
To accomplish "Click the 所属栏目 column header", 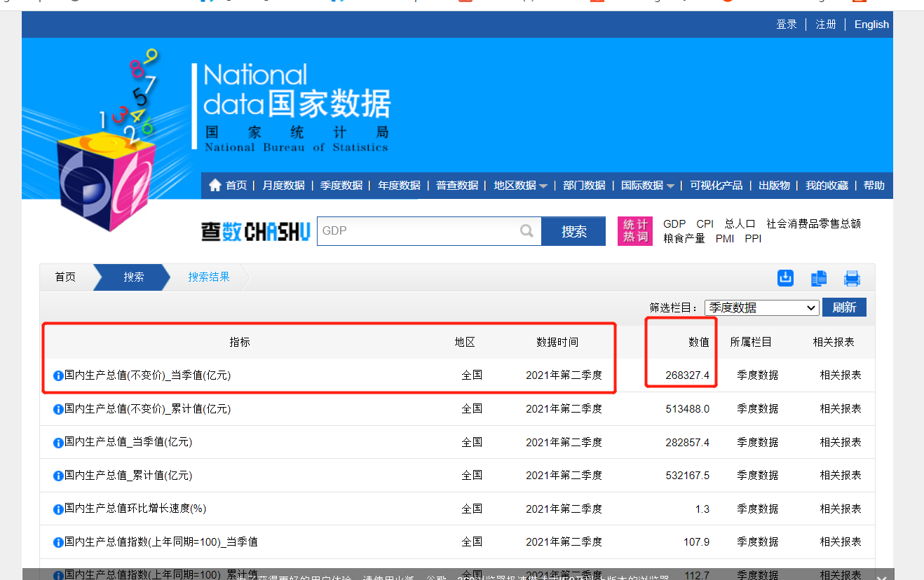I will click(751, 343).
